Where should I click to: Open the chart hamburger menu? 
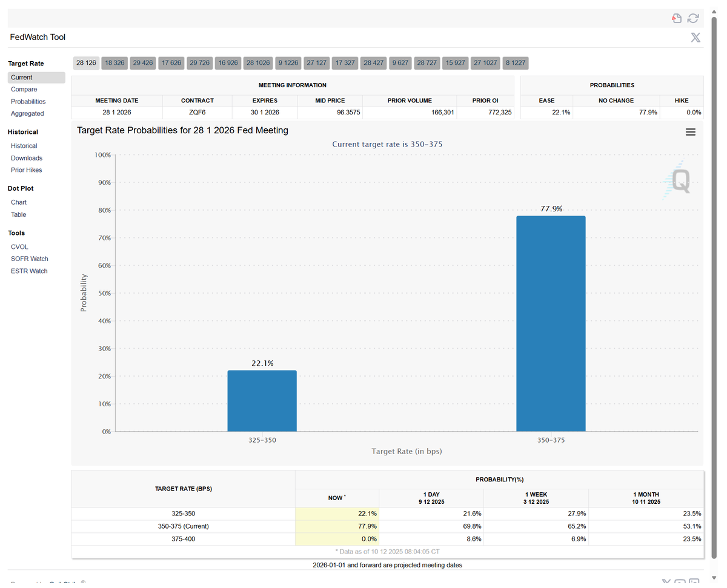point(690,131)
